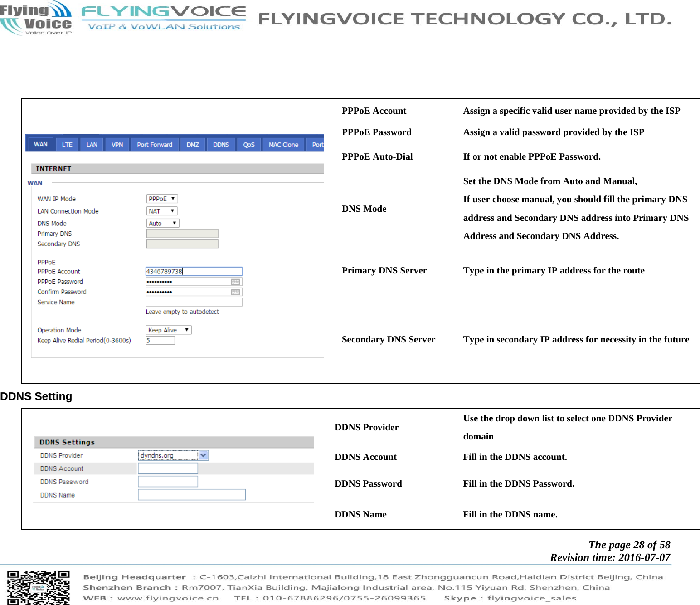The height and width of the screenshot is (605, 700).
Task: Click the Service Name input field
Action: click(194, 302)
